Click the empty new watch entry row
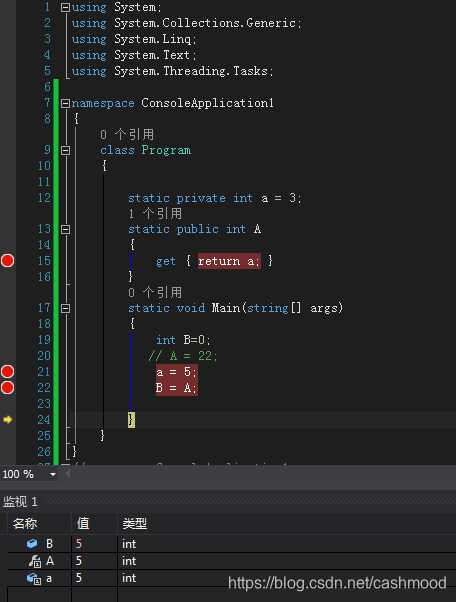456x602 pixels. tap(231, 594)
